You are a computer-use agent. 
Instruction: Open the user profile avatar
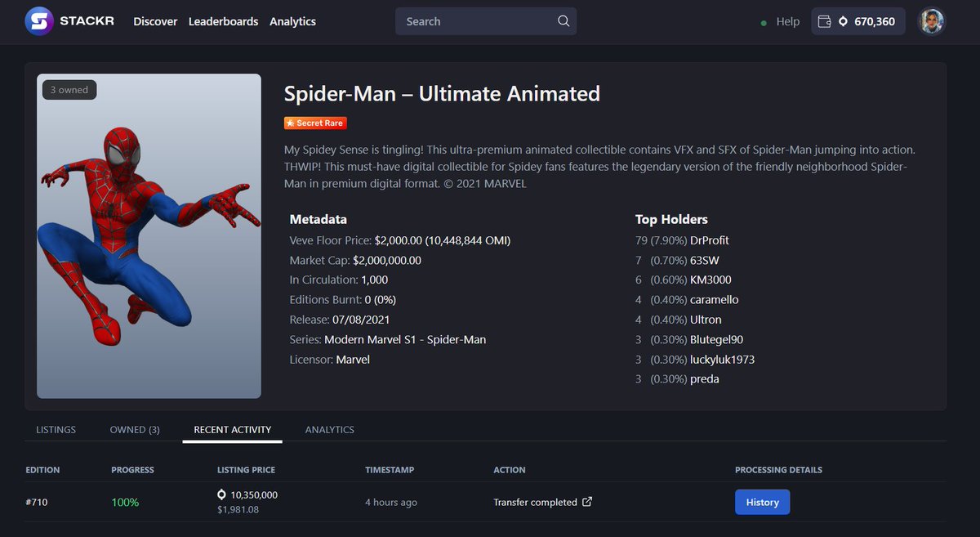tap(932, 21)
